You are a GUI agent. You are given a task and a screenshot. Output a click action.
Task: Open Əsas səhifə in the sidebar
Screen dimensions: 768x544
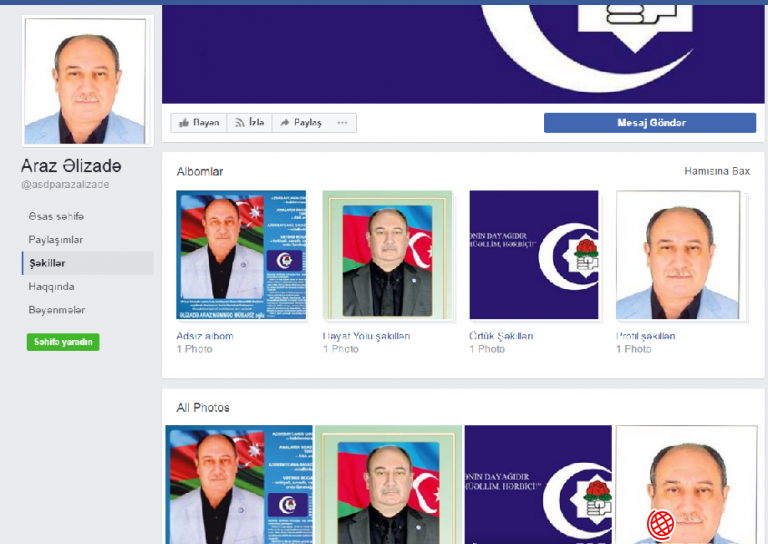click(x=56, y=217)
